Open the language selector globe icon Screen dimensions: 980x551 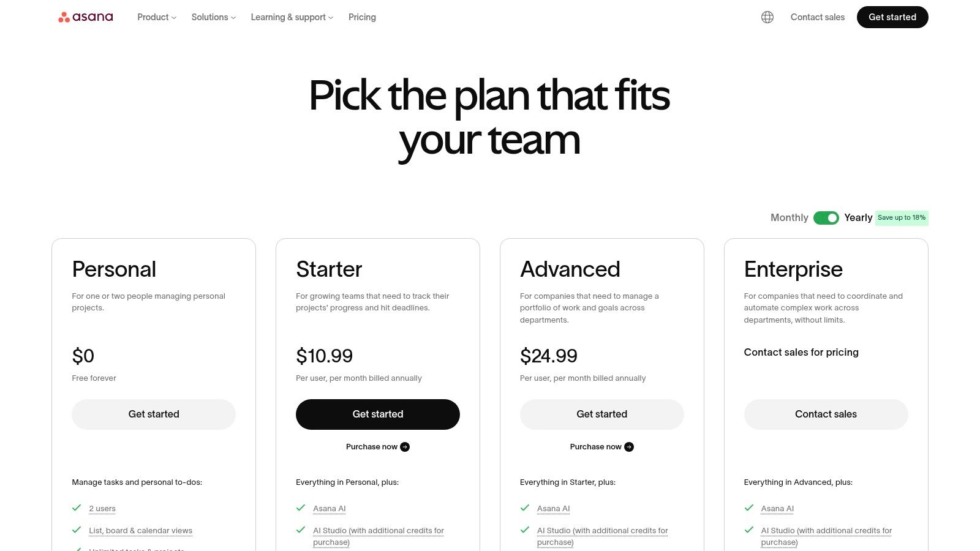767,17
